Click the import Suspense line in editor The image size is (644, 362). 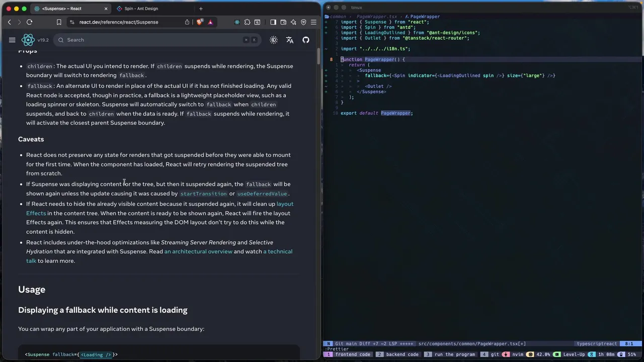pyautogui.click(x=385, y=22)
